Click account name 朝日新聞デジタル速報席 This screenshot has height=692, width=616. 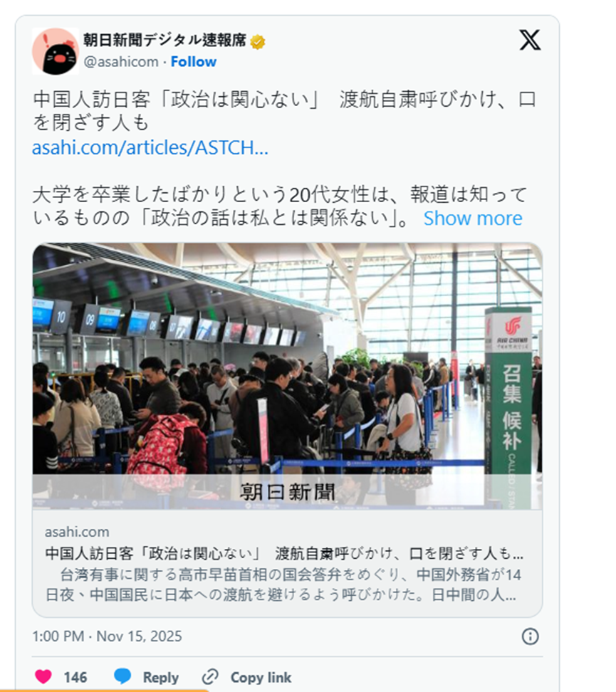165,41
